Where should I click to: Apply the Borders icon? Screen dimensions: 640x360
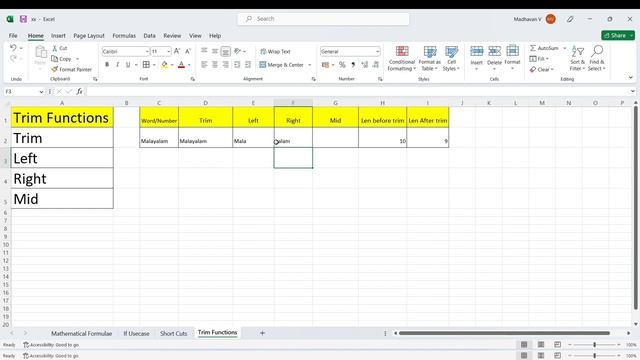pyautogui.click(x=146, y=64)
